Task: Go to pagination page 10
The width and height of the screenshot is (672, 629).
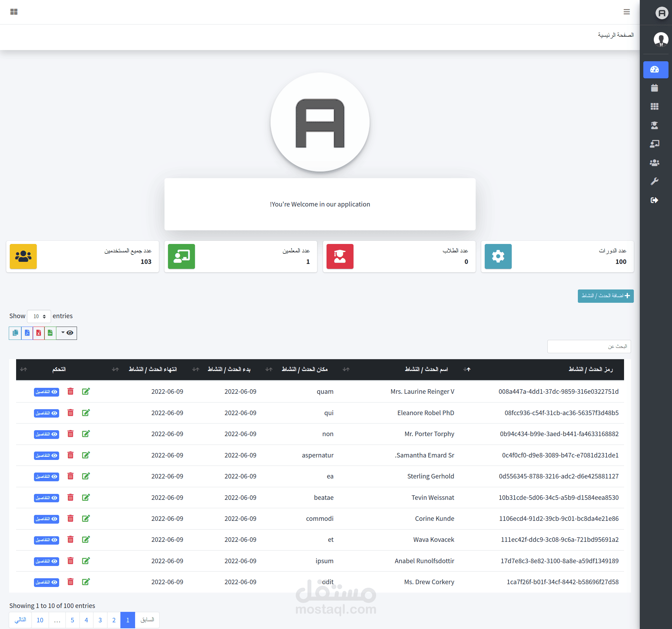Action: [x=40, y=620]
